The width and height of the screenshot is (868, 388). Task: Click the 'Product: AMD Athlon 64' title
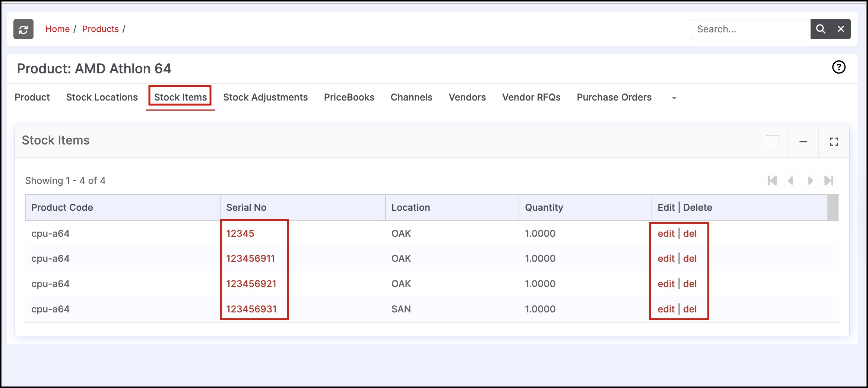pos(94,69)
